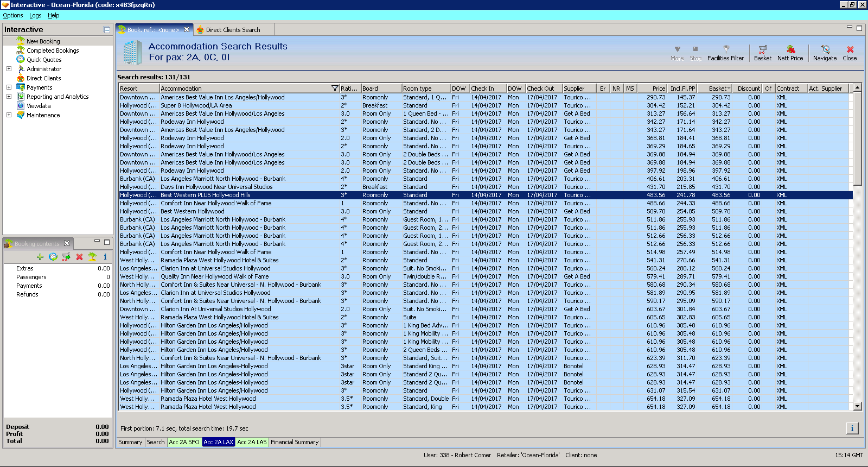
Task: Open the filter funnel on Accommodation column
Action: [334, 89]
